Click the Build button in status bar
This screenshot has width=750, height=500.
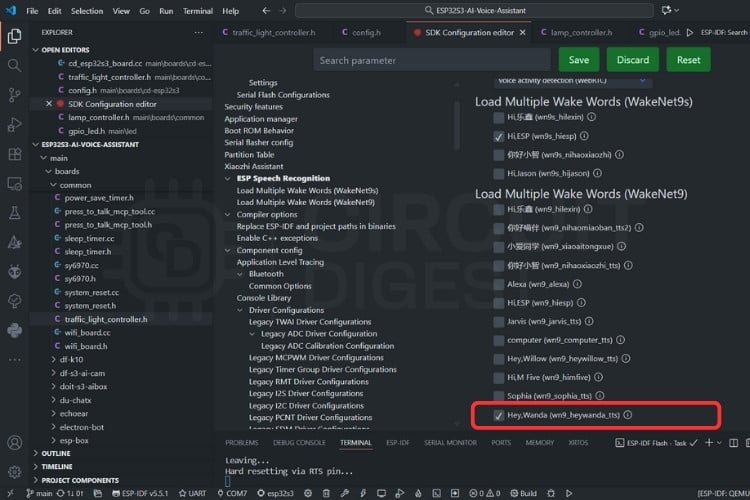(523, 493)
